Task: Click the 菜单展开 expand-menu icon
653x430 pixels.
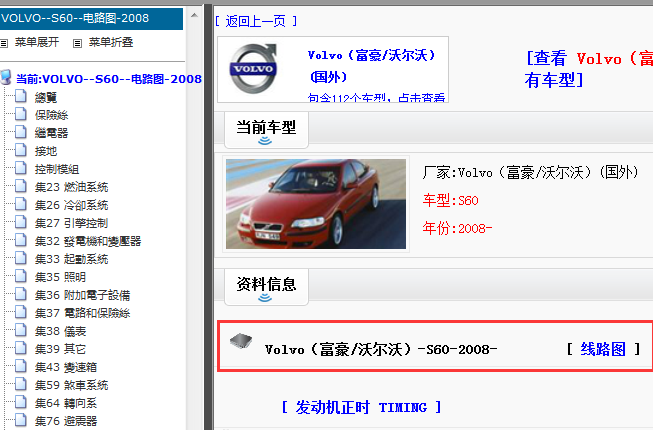Action: (4, 43)
